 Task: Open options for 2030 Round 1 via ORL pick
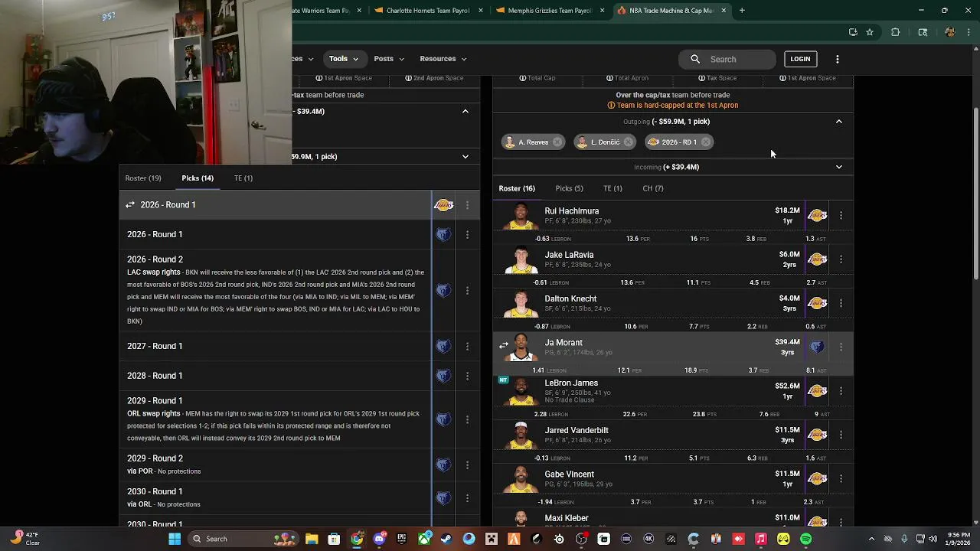click(467, 497)
